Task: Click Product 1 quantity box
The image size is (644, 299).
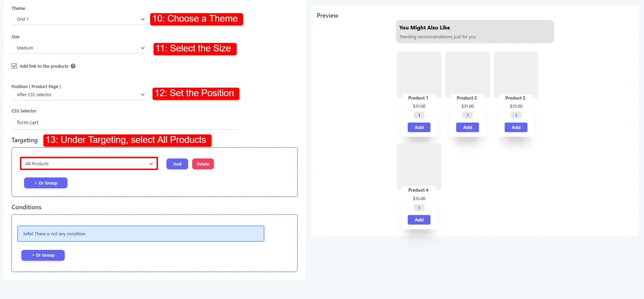Action: [419, 115]
